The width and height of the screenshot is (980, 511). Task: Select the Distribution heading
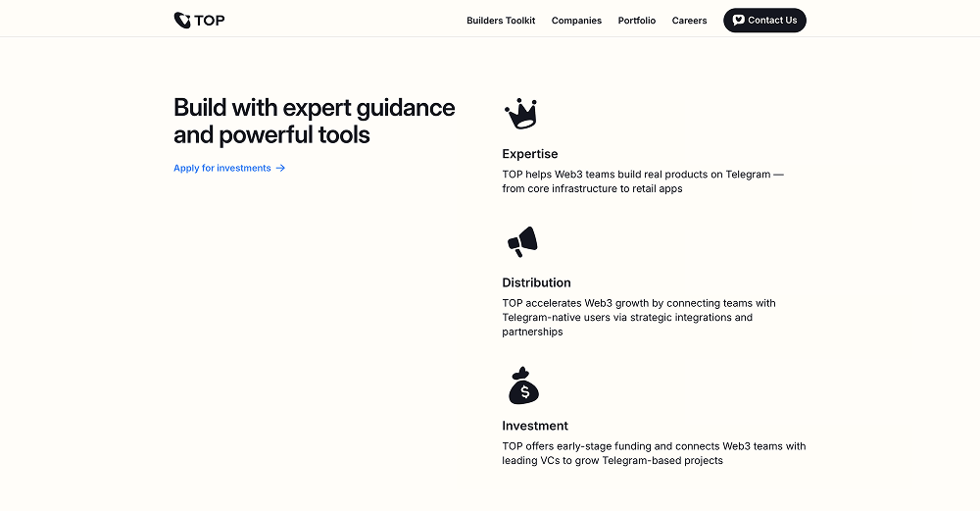[x=536, y=282]
